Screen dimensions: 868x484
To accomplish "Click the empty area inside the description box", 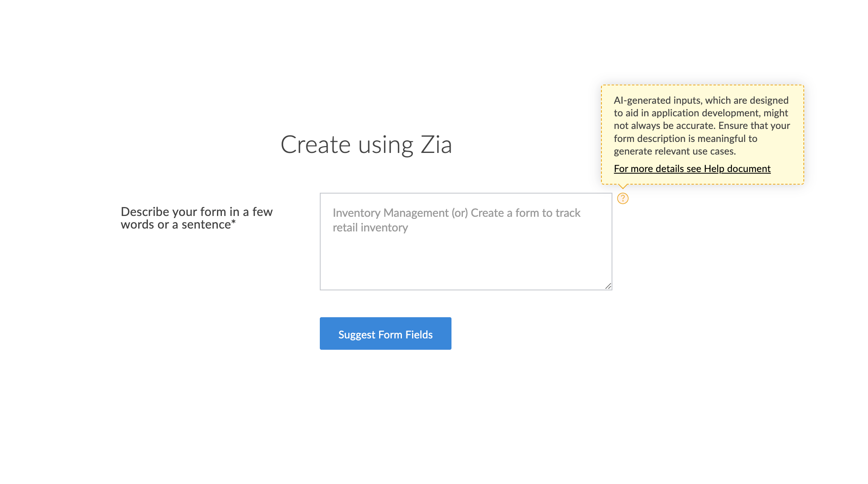I will 466,262.
